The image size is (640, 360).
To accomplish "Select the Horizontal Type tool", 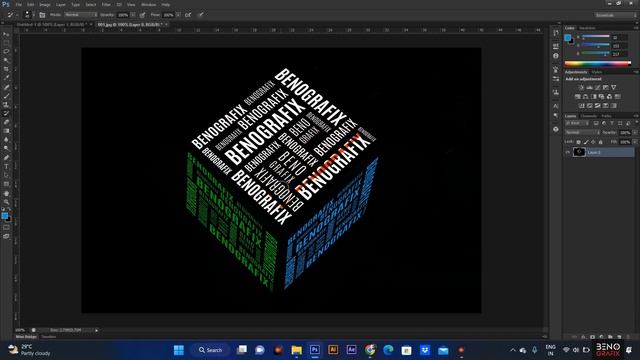I will 6,166.
